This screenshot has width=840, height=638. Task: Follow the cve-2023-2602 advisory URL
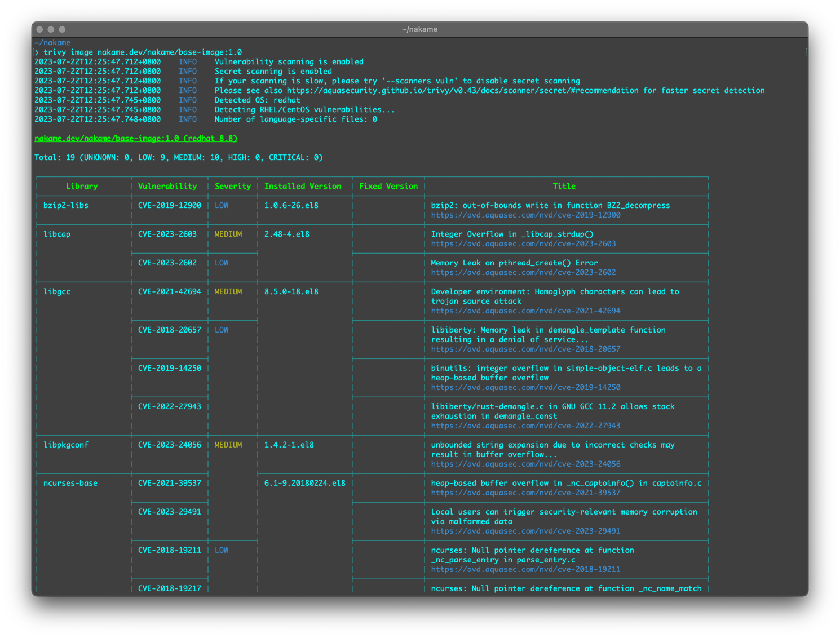[523, 273]
